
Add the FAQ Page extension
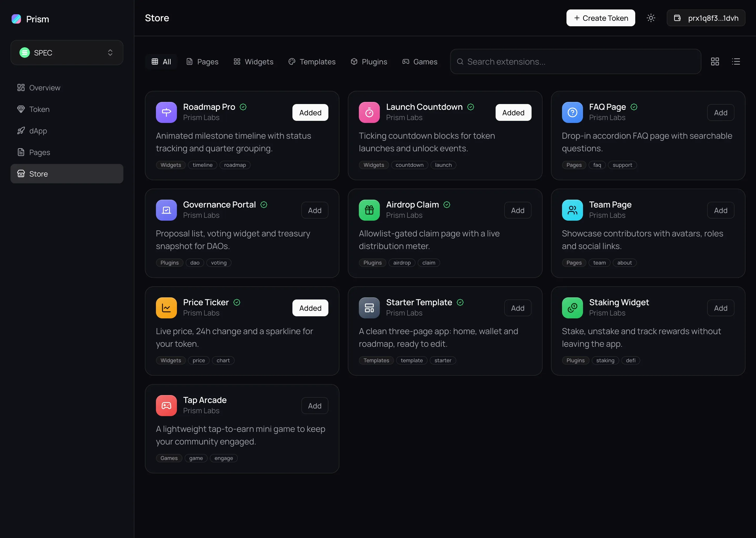(721, 113)
